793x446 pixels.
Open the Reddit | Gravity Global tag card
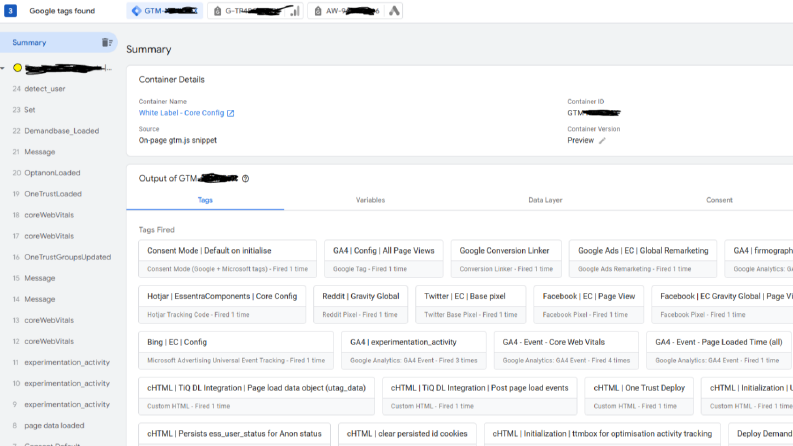pyautogui.click(x=361, y=304)
